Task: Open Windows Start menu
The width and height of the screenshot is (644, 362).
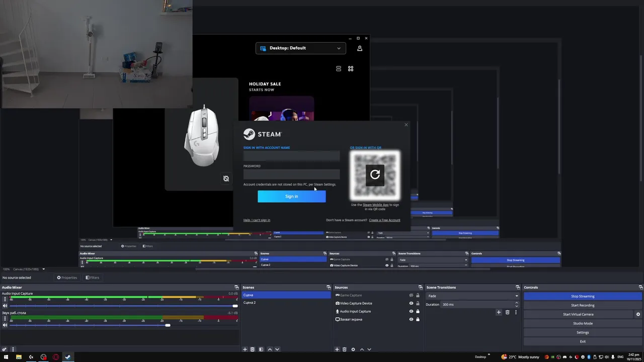Action: tap(6, 357)
